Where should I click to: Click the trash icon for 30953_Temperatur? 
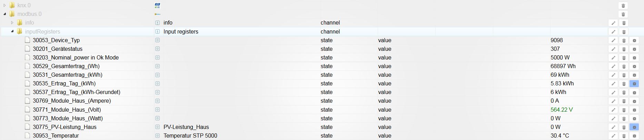(x=624, y=136)
